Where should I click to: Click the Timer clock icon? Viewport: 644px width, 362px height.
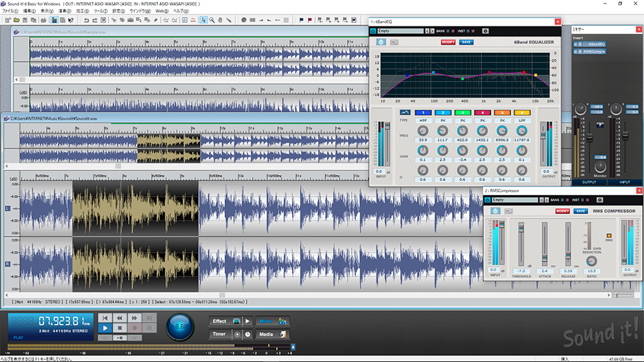(x=247, y=334)
